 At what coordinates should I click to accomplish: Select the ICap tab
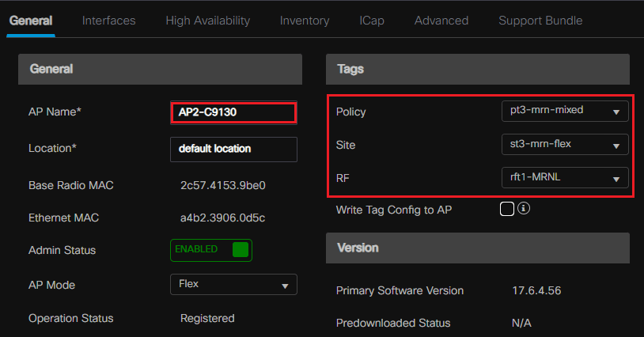(371, 21)
